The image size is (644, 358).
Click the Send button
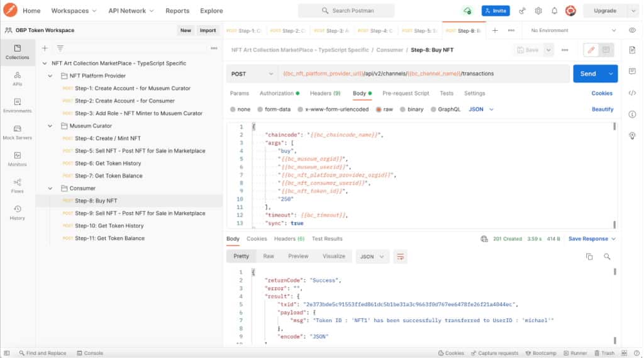[x=588, y=74]
